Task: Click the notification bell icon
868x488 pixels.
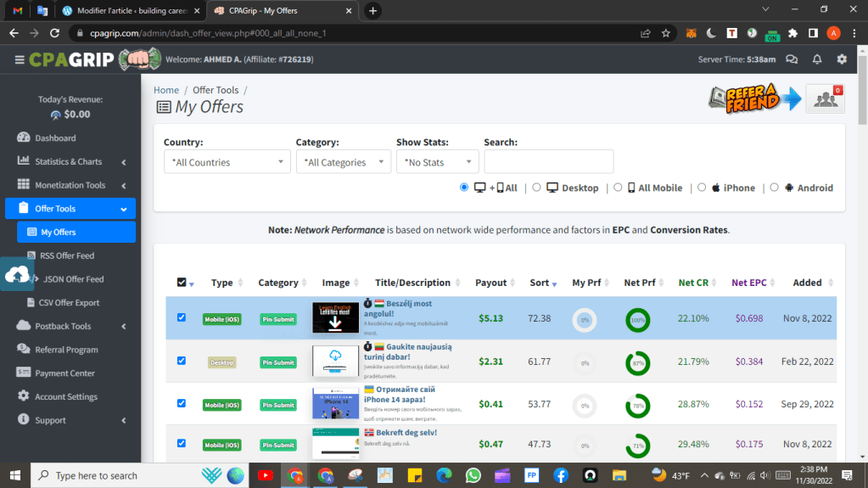Action: coord(816,59)
